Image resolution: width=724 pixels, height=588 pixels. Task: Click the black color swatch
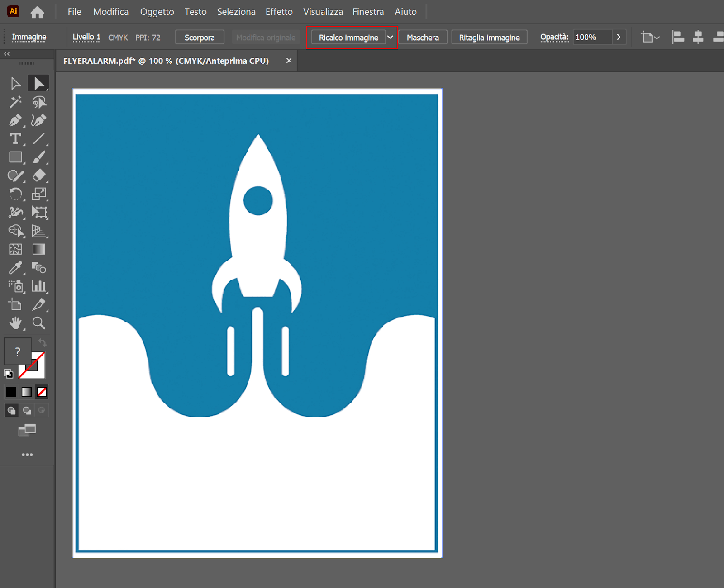[11, 391]
